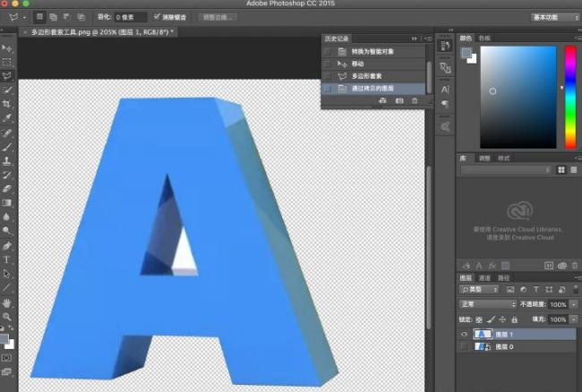Viewport: 582px width, 392px height.
Task: Switch to the 色板 swatches tab
Action: (484, 38)
